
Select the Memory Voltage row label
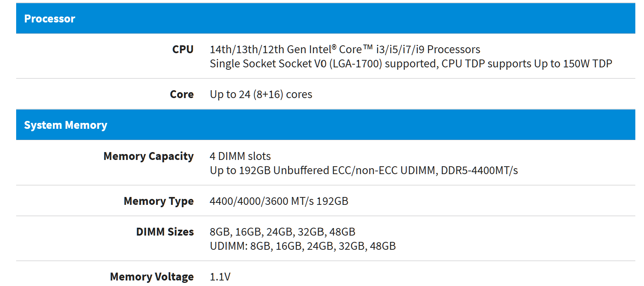click(152, 277)
